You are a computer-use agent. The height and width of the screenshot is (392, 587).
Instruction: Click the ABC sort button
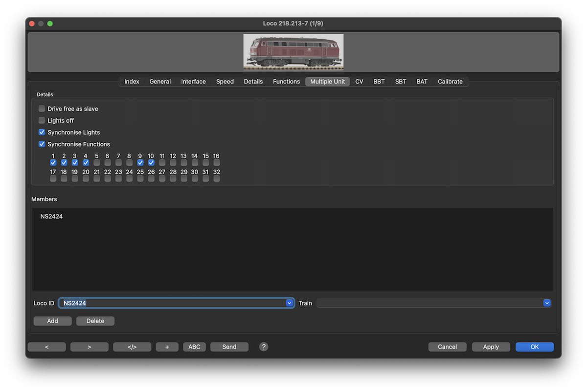point(194,347)
